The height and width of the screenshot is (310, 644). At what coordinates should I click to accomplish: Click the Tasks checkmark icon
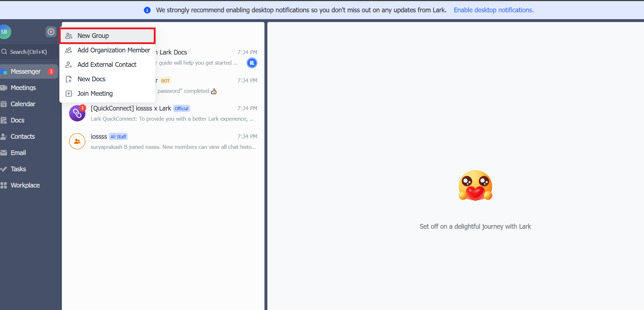click(4, 169)
